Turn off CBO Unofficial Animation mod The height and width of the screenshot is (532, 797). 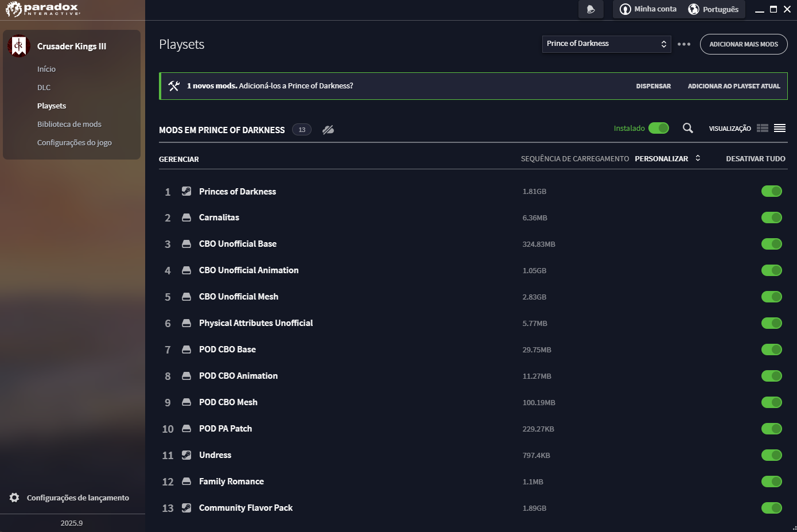[x=772, y=270]
